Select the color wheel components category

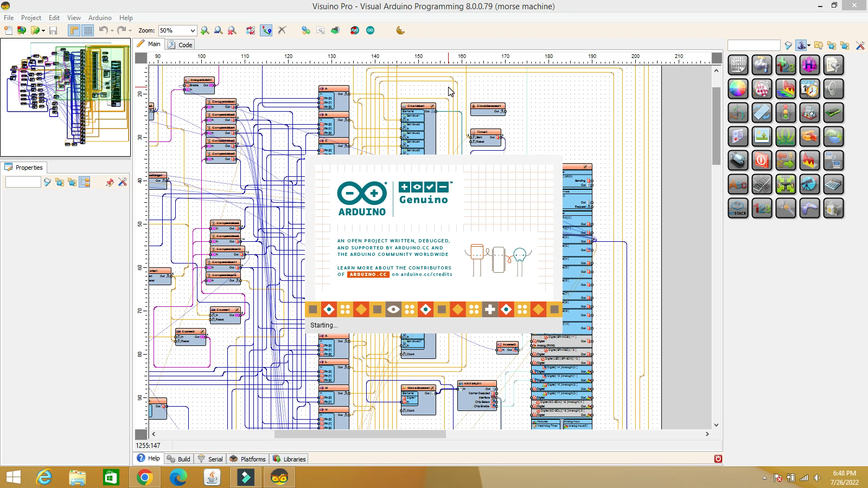pos(738,88)
